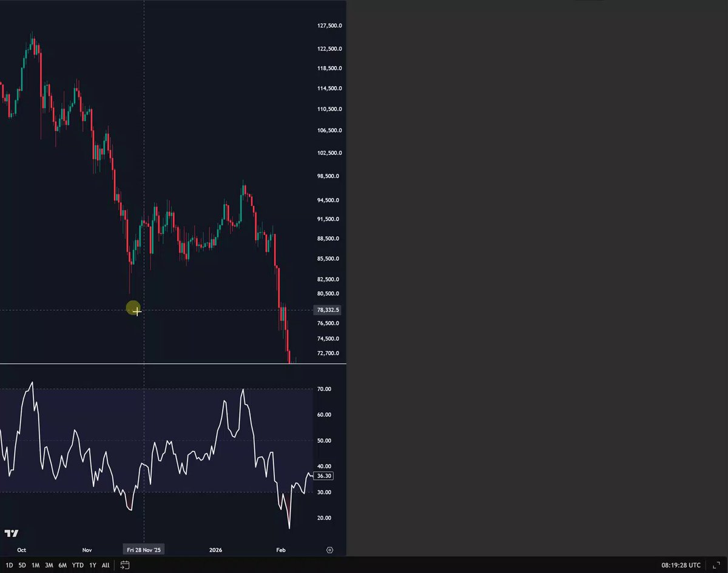Click the chart settings gear icon
The width and height of the screenshot is (728, 573).
coord(329,550)
